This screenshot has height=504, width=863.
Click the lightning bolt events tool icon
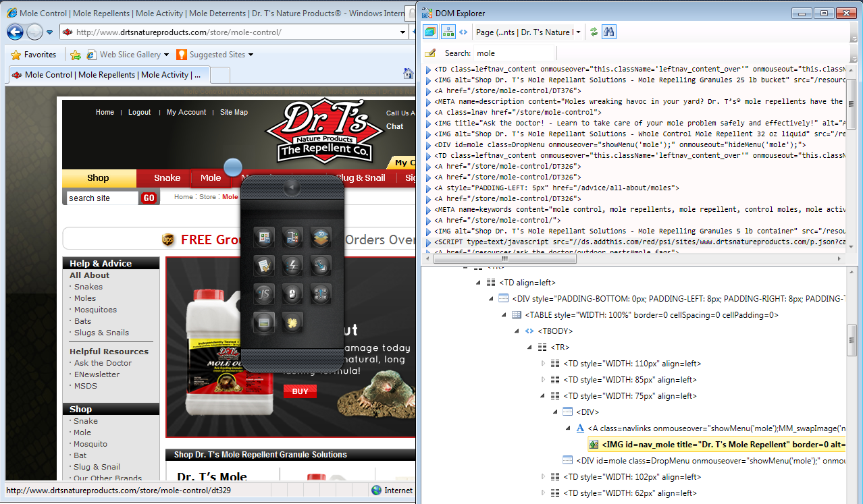click(292, 265)
